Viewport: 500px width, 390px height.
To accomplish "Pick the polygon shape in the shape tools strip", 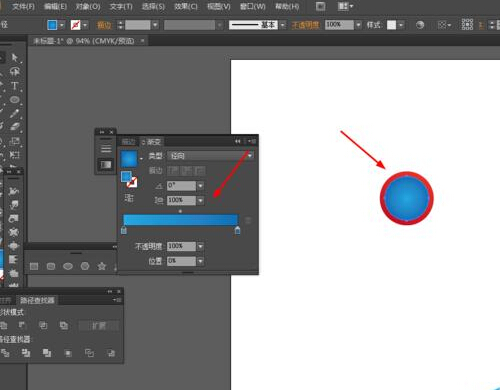I will [85, 266].
